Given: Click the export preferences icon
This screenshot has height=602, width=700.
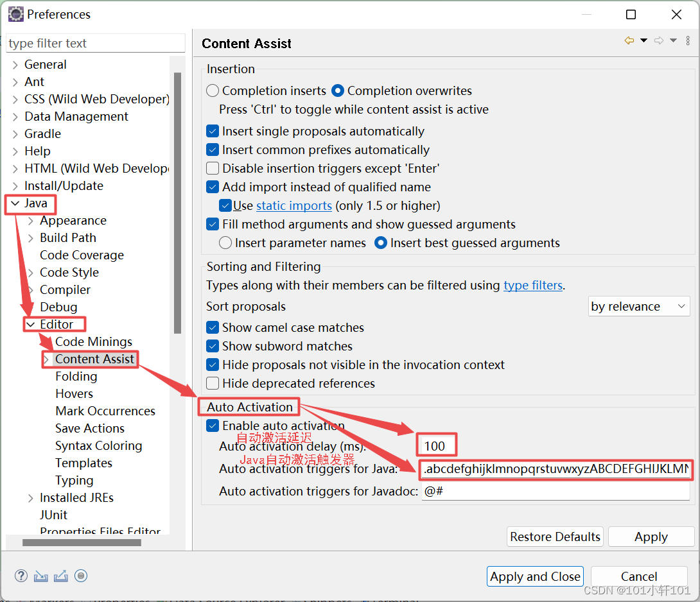Looking at the screenshot, I should (x=61, y=576).
